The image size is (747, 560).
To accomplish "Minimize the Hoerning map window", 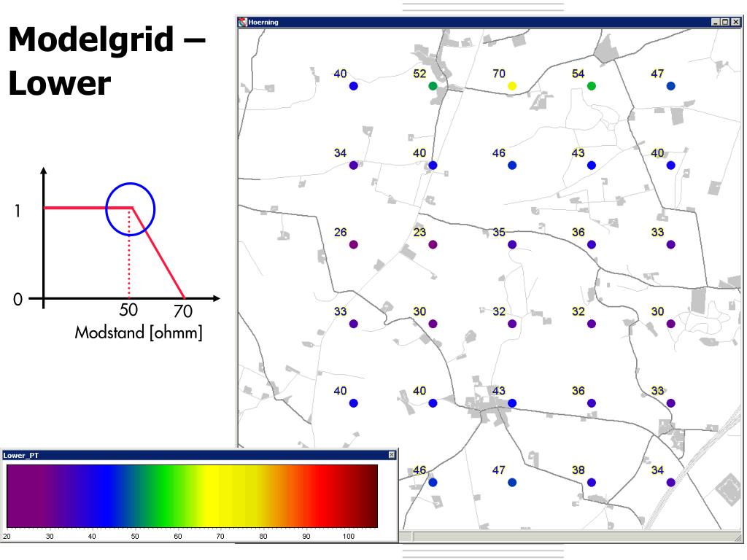I will (x=715, y=22).
